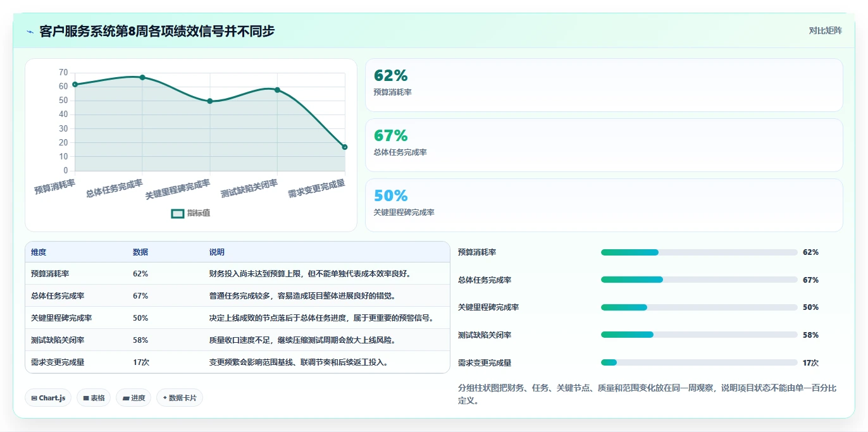Click the lightning icon beside the title
868x432 pixels.
point(30,31)
